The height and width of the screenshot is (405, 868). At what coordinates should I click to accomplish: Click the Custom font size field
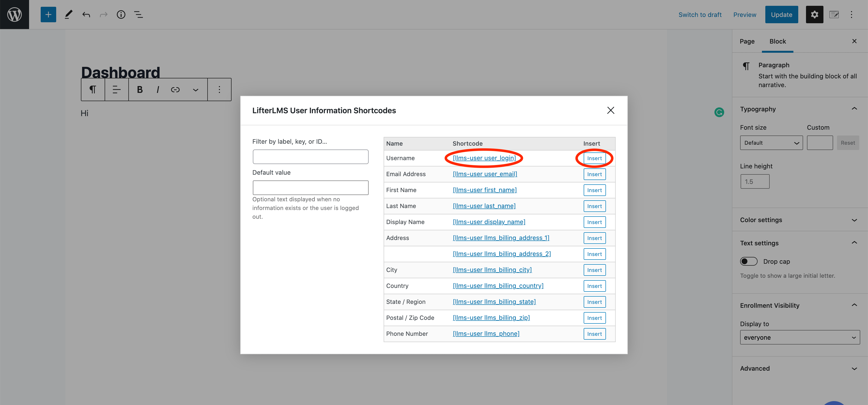click(x=820, y=143)
